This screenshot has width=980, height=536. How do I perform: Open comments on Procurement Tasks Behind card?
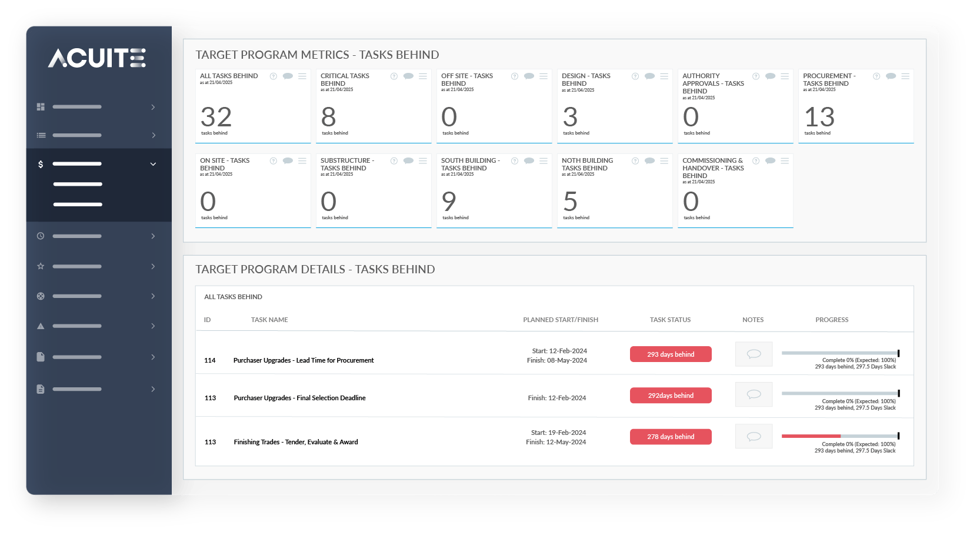pos(891,76)
